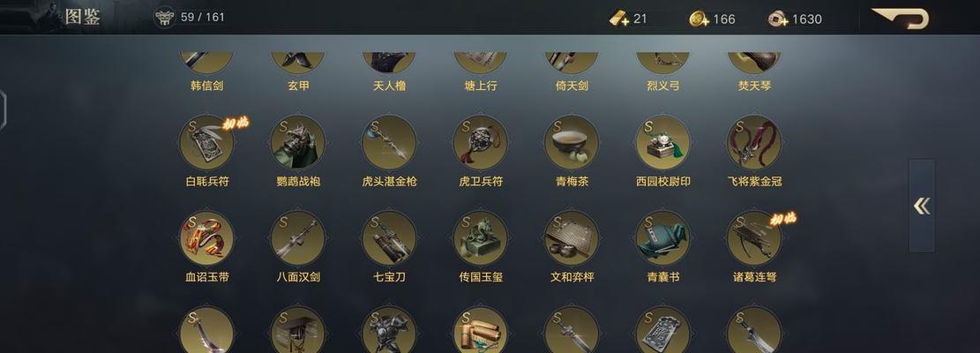The height and width of the screenshot is (353, 980).
Task: Open the 传国玉玺 jade seal icon
Action: coord(480,238)
